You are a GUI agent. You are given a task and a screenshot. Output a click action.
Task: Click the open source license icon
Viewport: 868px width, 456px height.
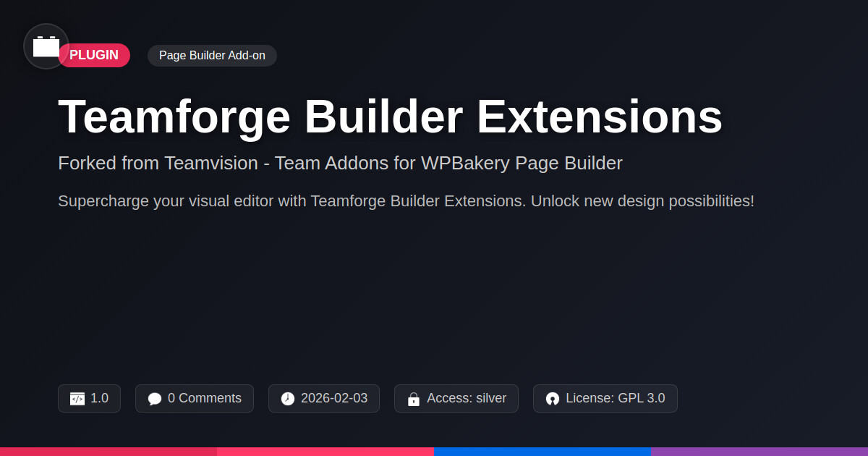coord(553,399)
